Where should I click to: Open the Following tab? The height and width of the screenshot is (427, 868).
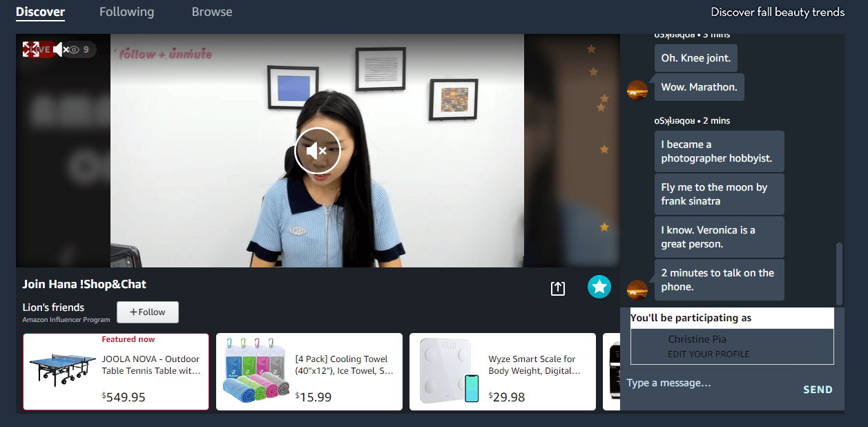pos(126,12)
